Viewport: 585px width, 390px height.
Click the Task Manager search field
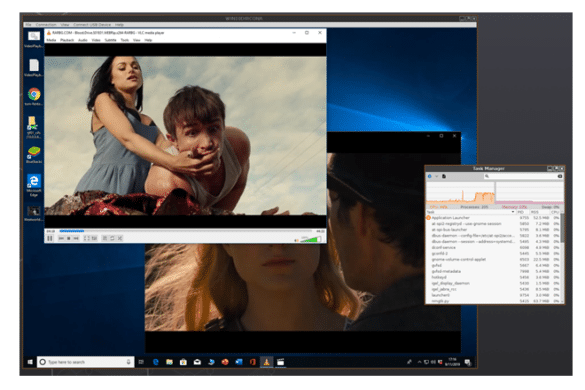pyautogui.click(x=523, y=176)
